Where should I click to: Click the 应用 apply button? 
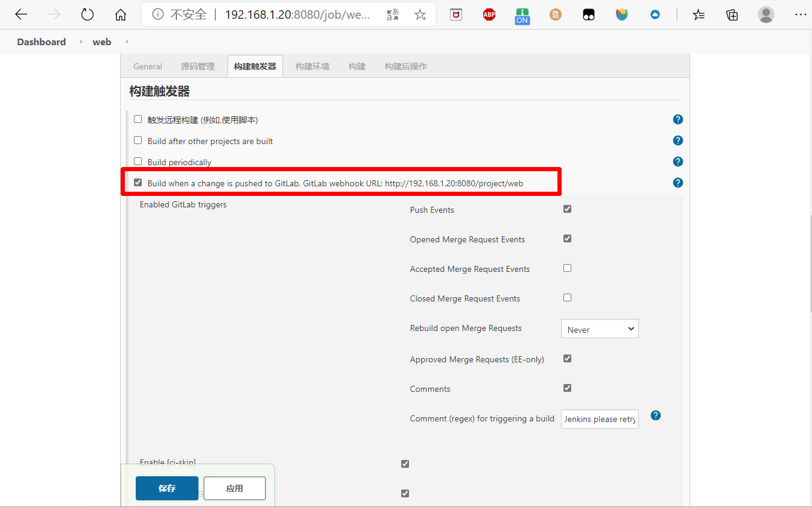tap(235, 488)
